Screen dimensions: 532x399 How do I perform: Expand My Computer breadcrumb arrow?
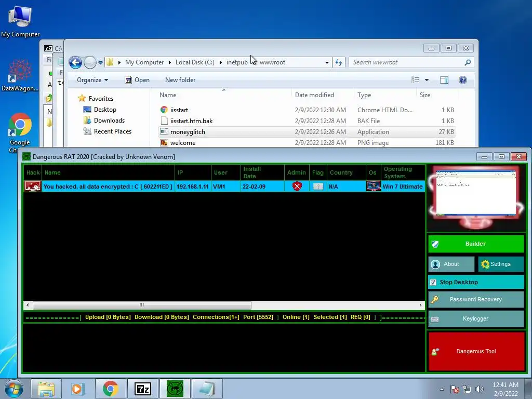(170, 62)
